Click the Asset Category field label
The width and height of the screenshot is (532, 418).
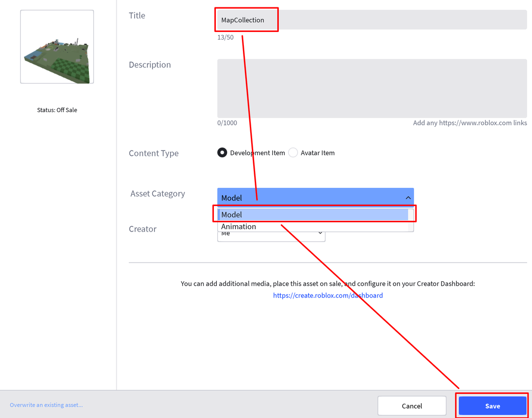(x=157, y=194)
